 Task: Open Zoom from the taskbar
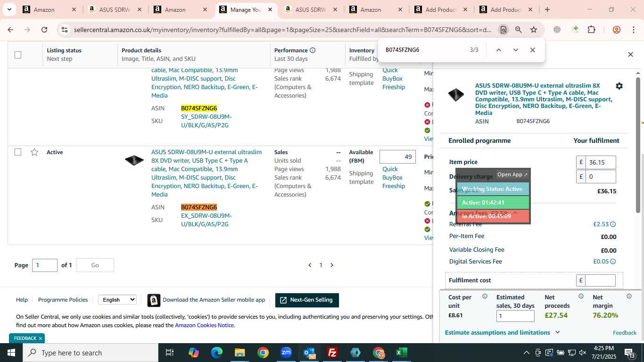286,353
